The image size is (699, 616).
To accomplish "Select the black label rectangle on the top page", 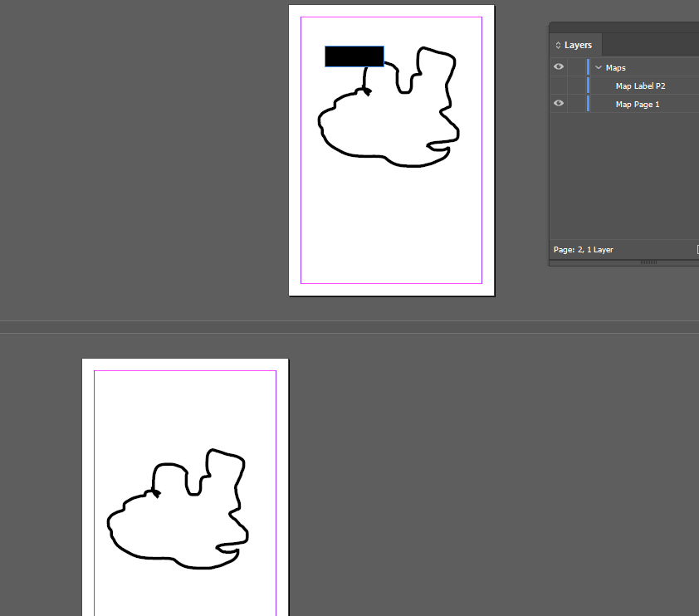I will point(354,56).
